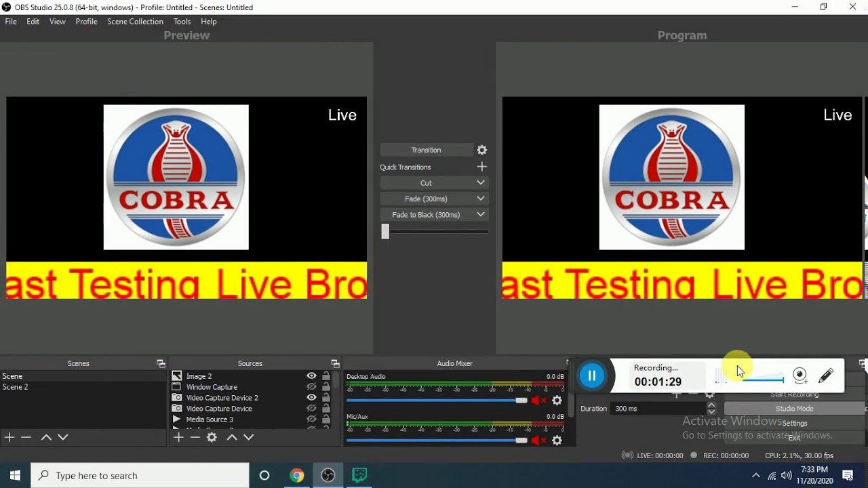Move the selected source down
This screenshot has width=868, height=488.
pyautogui.click(x=249, y=437)
